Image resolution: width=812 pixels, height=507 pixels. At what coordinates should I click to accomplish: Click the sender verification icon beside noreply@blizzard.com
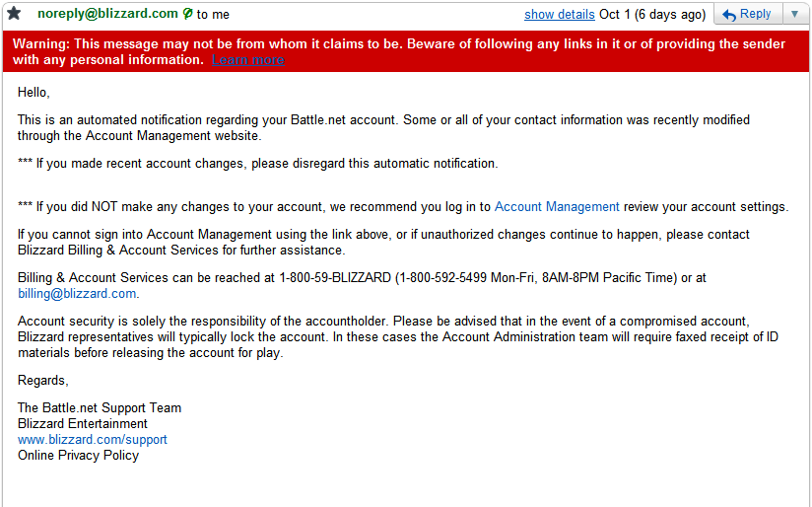click(187, 14)
